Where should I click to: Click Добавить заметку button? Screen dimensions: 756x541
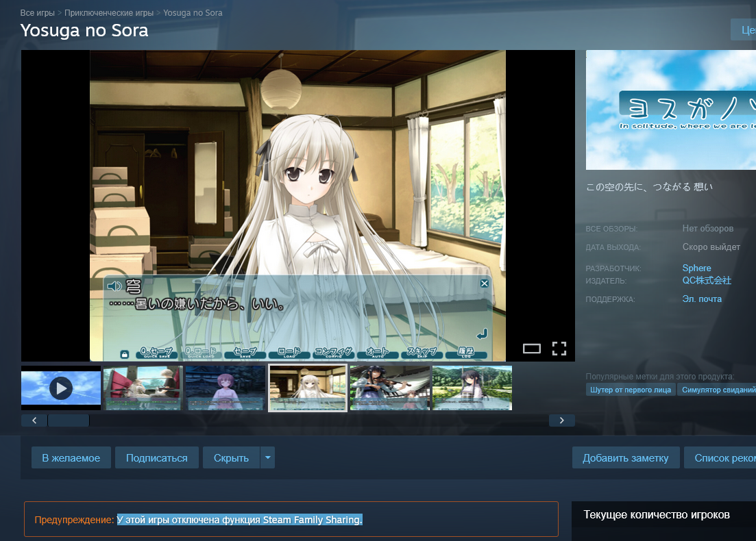625,457
